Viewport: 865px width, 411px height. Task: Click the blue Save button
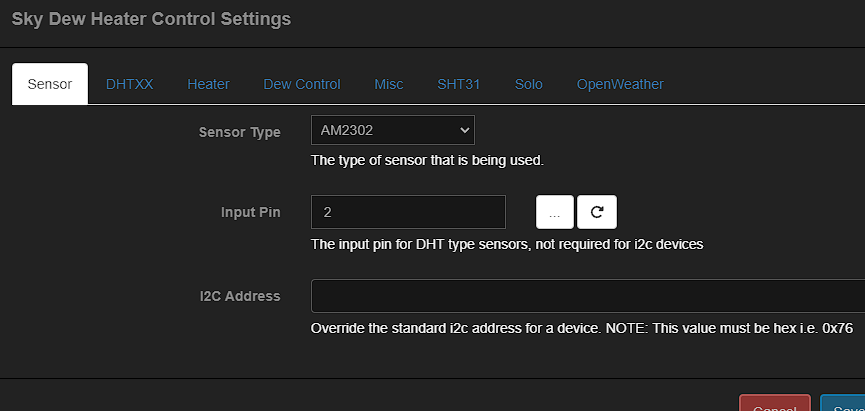tap(845, 404)
